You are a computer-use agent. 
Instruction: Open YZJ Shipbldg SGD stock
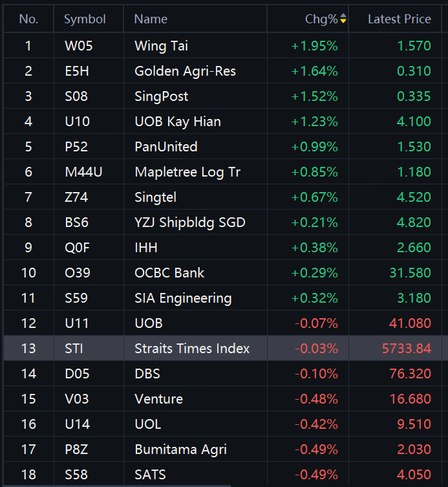189,222
